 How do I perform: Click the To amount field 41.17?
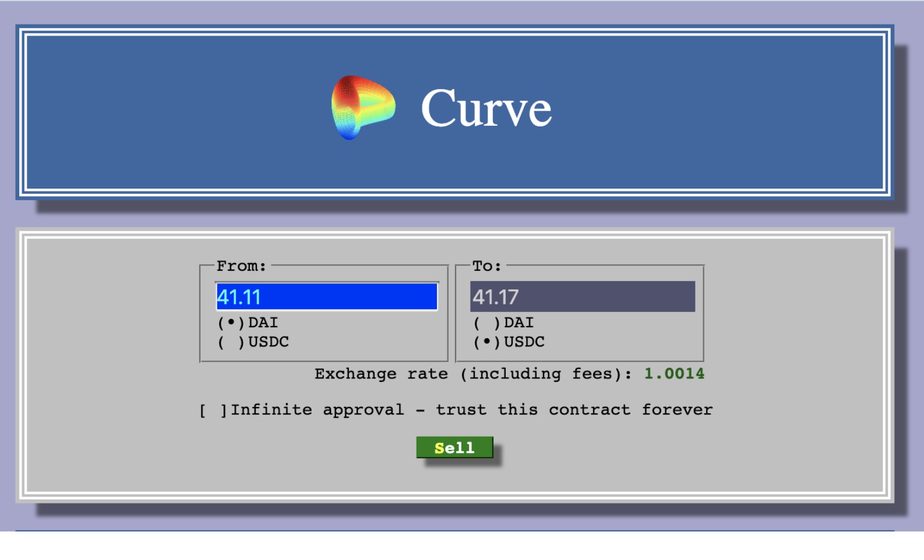pyautogui.click(x=583, y=297)
